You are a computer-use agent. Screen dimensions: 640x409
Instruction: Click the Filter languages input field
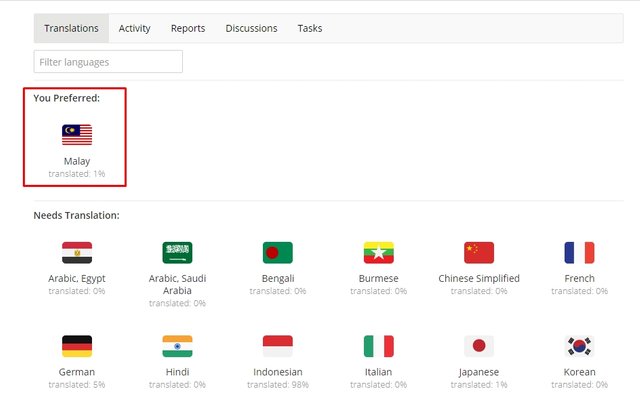[108, 62]
